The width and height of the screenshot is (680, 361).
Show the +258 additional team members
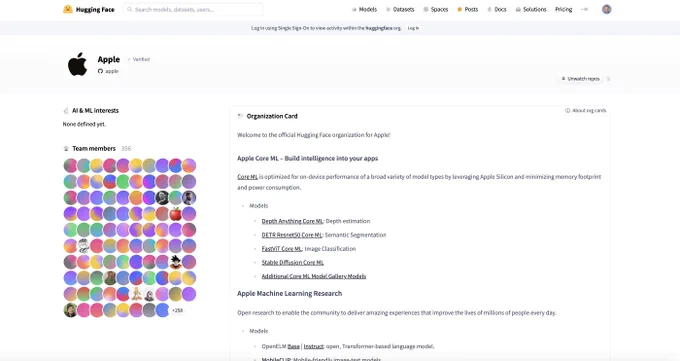point(177,310)
